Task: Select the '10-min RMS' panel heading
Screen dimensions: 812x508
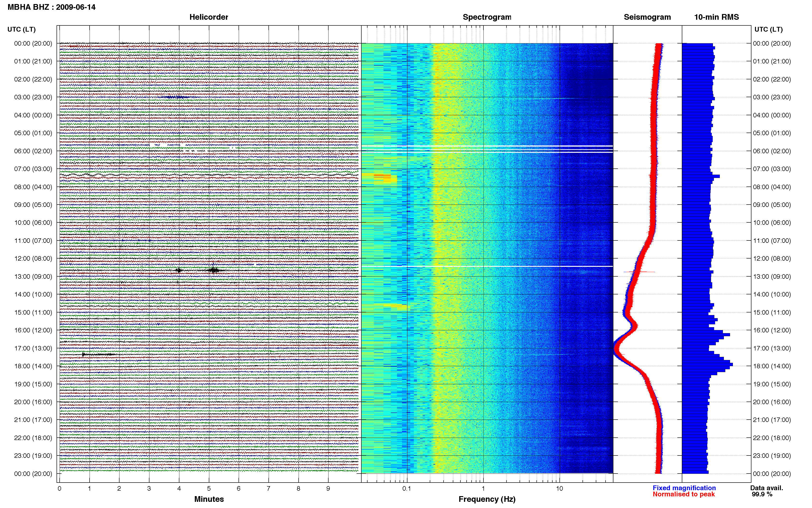Action: click(716, 17)
